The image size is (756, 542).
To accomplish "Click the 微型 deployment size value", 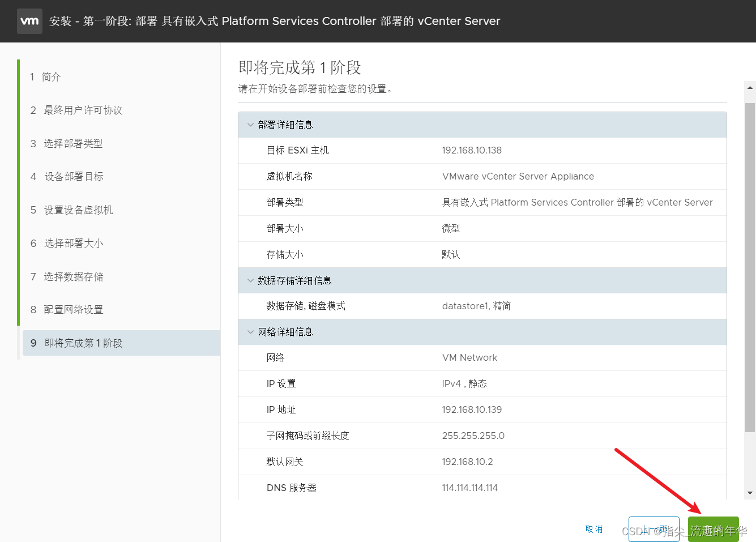I will [x=451, y=228].
